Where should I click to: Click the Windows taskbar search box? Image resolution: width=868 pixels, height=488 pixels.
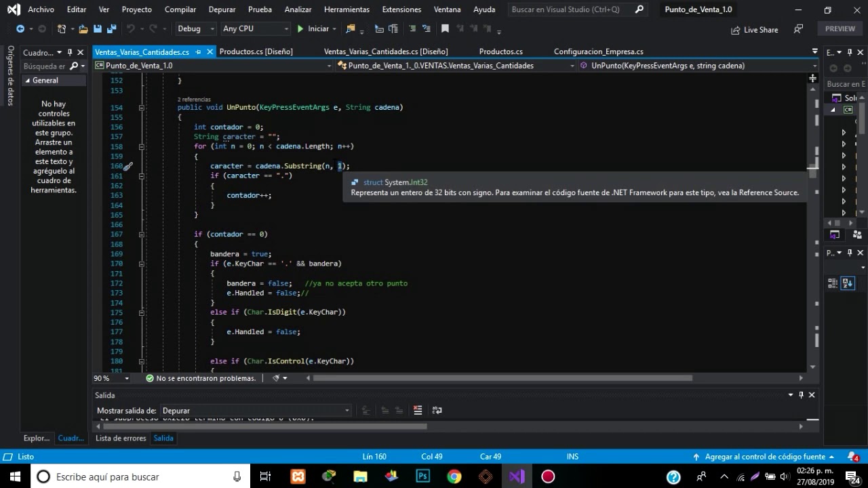coord(141,476)
